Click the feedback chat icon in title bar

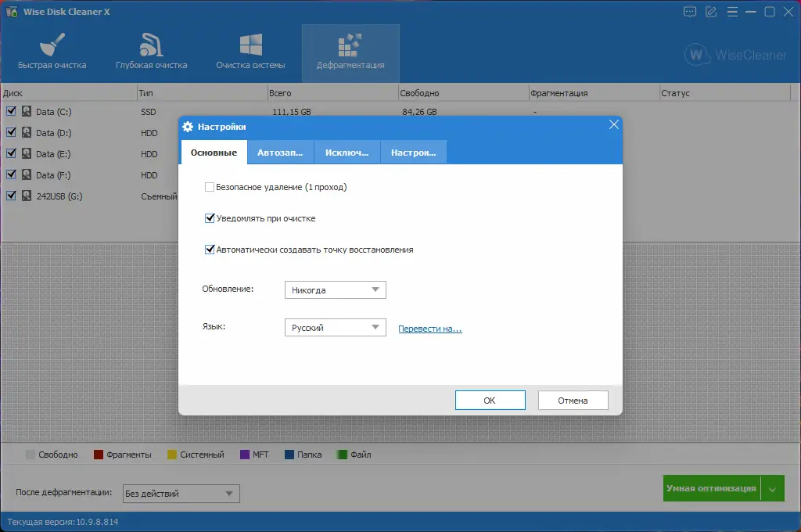[690, 12]
